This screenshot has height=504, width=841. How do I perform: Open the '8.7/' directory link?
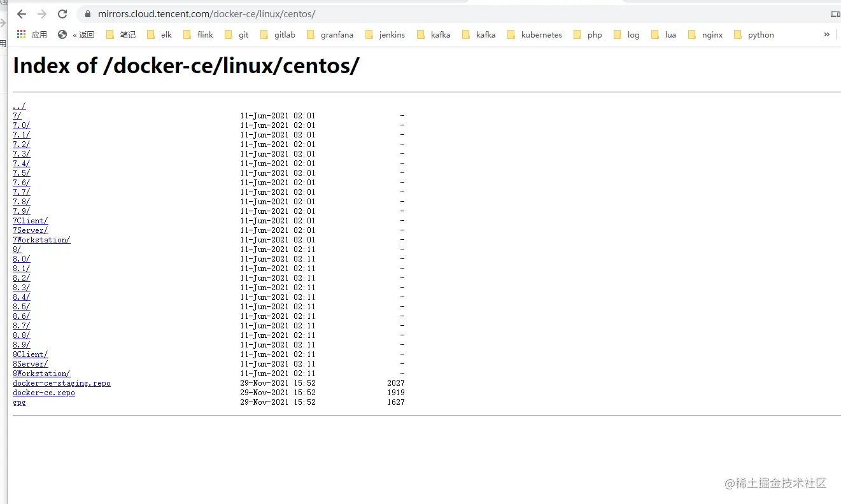[21, 326]
